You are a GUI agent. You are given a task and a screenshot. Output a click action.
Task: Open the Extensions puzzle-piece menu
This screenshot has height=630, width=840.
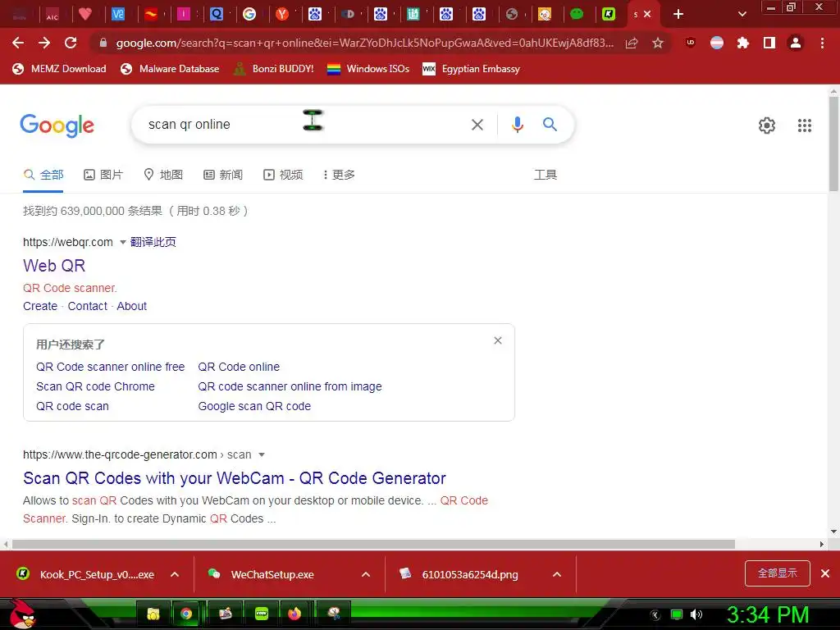tap(743, 43)
